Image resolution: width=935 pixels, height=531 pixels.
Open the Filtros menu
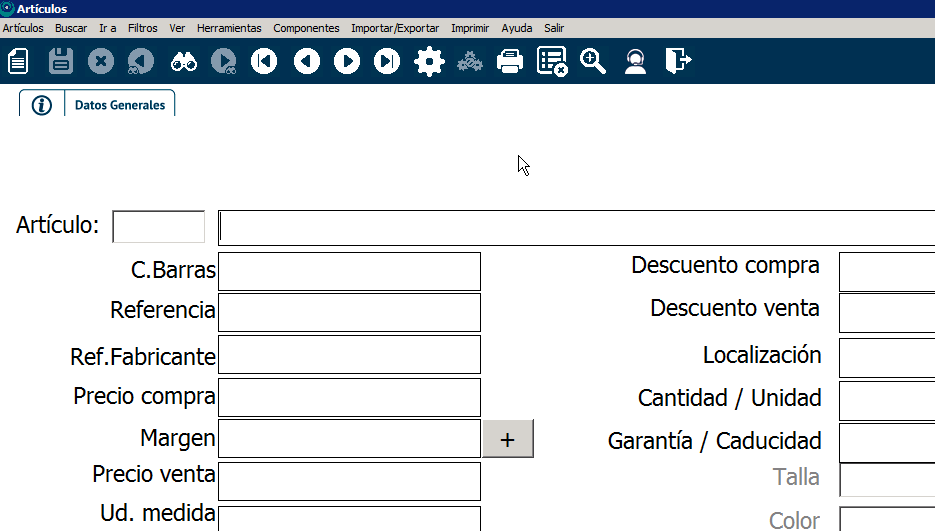[142, 28]
